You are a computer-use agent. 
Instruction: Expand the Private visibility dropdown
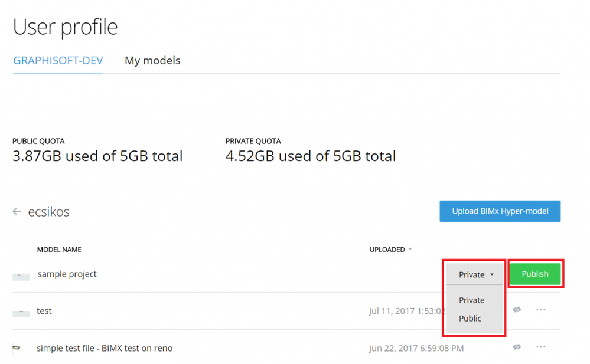[475, 274]
